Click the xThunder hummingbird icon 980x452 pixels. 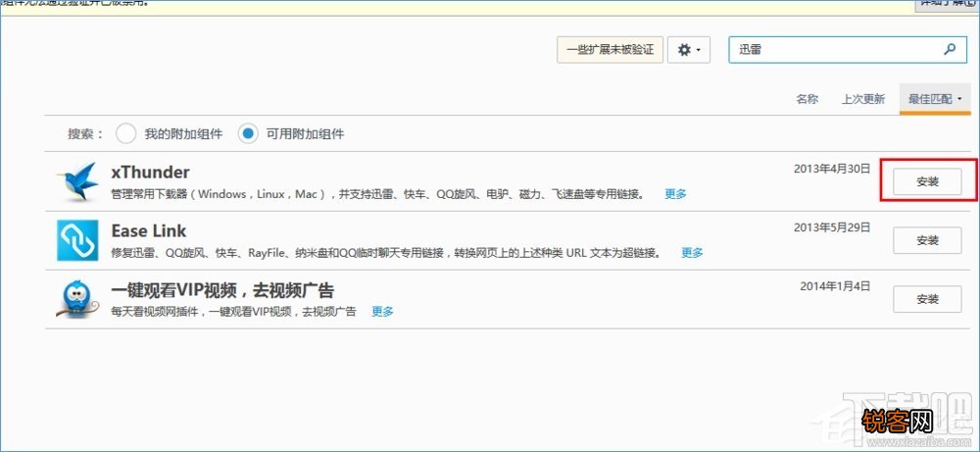click(77, 182)
